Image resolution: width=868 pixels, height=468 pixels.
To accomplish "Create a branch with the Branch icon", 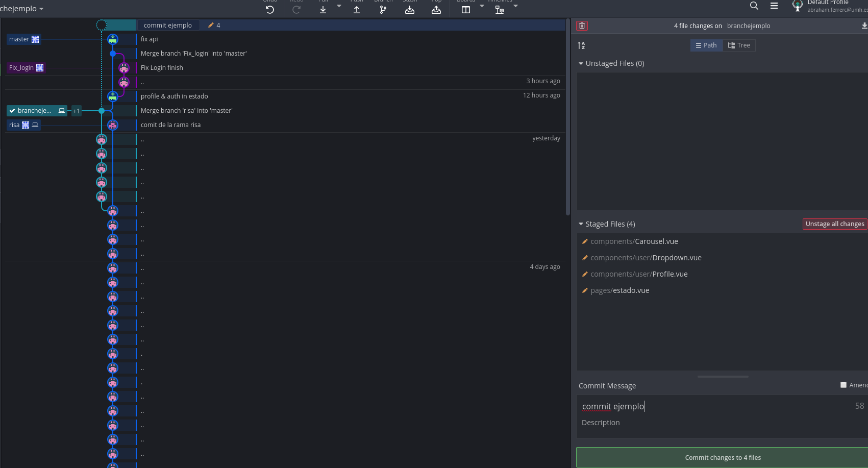I will (383, 9).
